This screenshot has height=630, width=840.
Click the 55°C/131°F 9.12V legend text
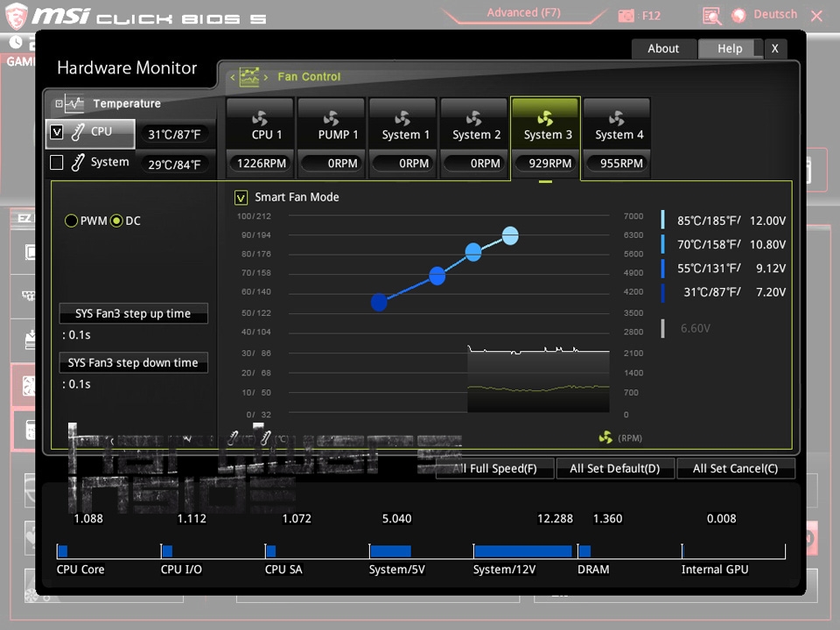point(731,269)
